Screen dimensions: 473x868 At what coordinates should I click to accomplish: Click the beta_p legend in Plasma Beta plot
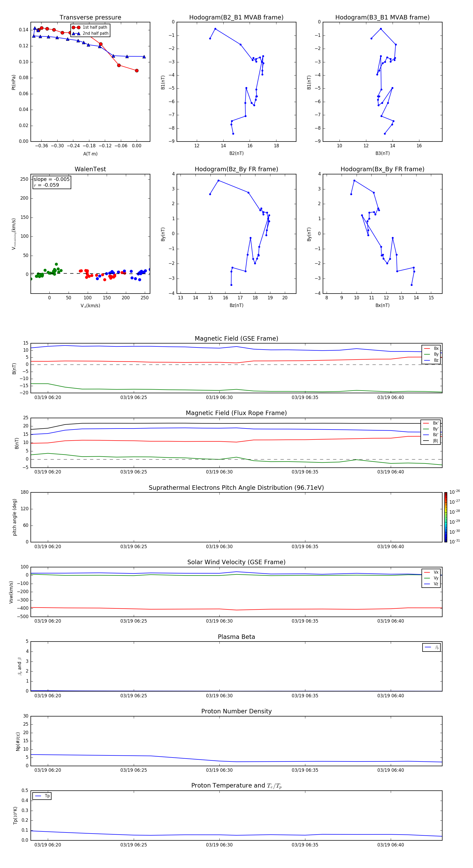pyautogui.click(x=431, y=647)
